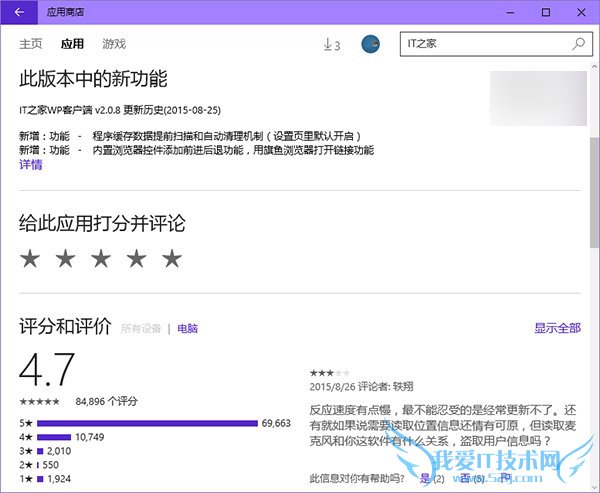The image size is (600, 493).
Task: Minimize the 应用商店 window
Action: 510,12
